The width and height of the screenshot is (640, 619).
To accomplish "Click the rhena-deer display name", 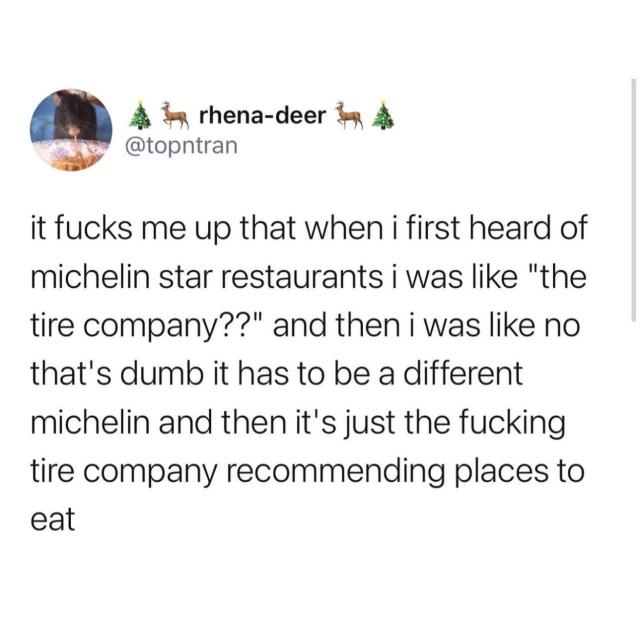I will point(263,115).
